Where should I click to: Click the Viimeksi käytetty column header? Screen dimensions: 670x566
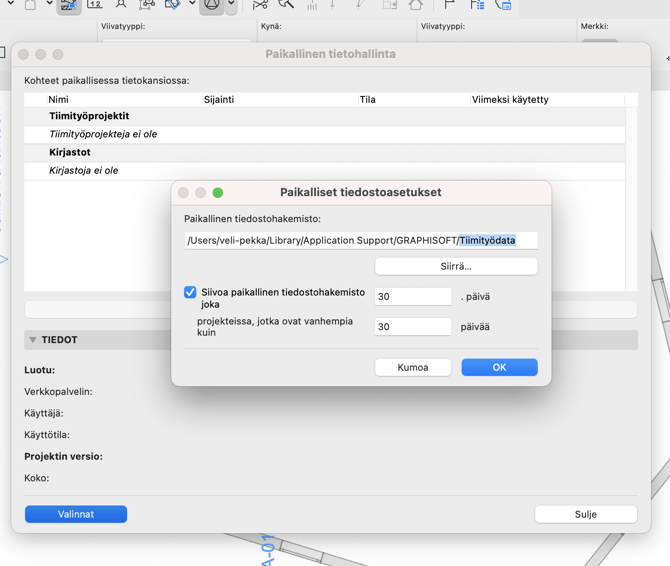[x=510, y=100]
